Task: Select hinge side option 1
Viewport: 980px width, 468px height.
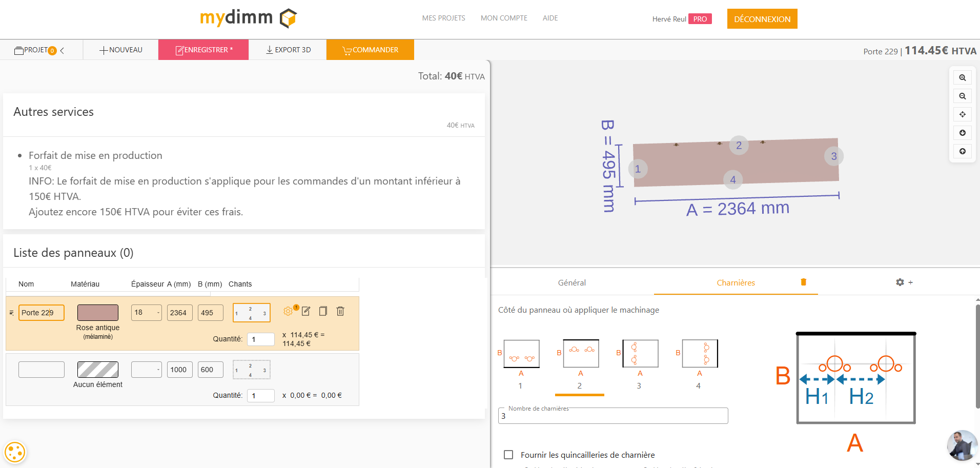Action: pyautogui.click(x=521, y=354)
